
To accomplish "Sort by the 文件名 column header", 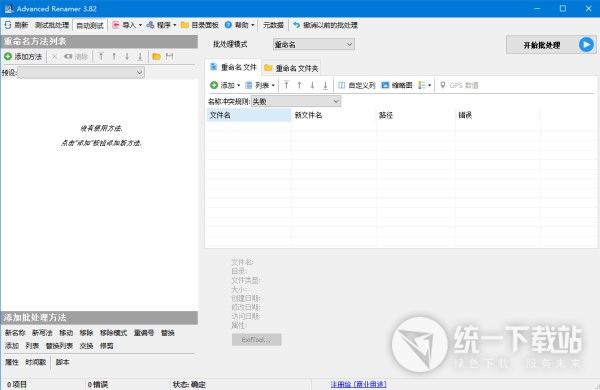I will click(249, 115).
